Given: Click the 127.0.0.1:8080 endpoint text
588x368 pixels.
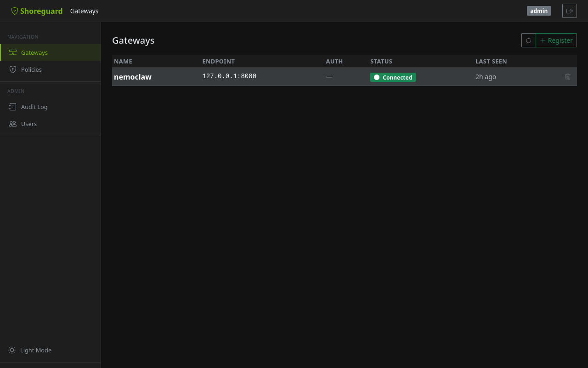Looking at the screenshot, I should [x=229, y=76].
